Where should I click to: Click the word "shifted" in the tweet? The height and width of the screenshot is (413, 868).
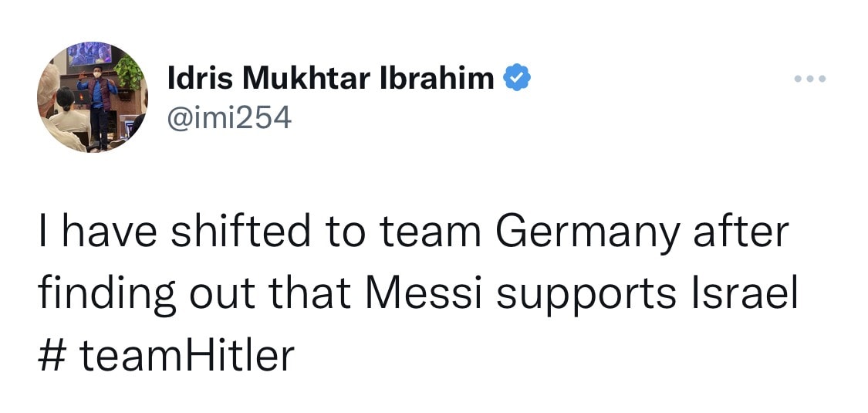(240, 233)
